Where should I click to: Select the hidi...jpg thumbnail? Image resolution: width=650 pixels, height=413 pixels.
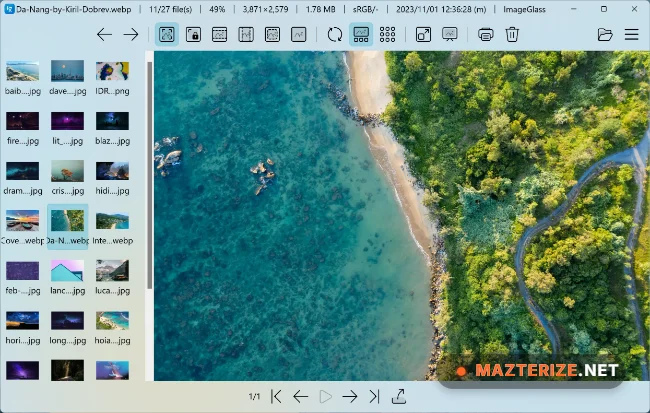click(x=112, y=177)
